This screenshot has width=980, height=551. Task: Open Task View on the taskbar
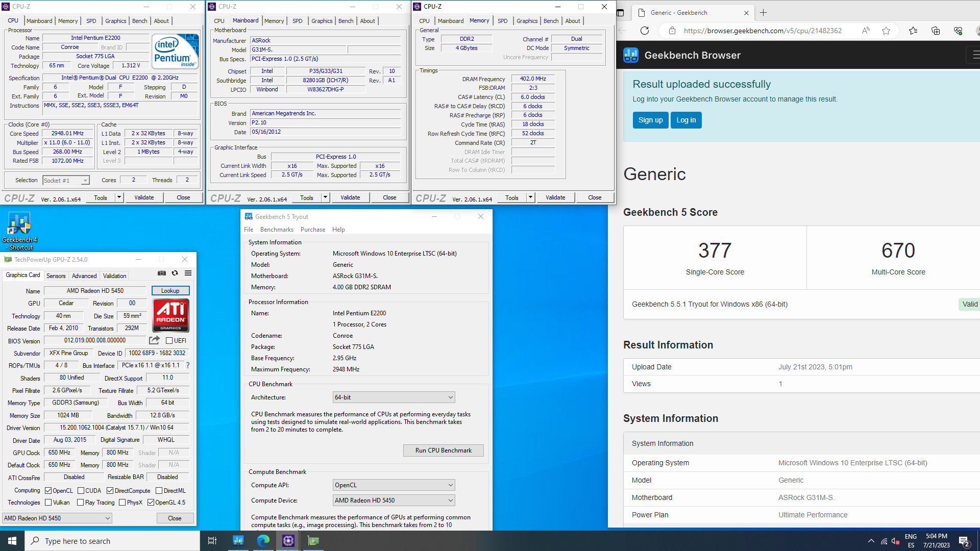[x=212, y=541]
